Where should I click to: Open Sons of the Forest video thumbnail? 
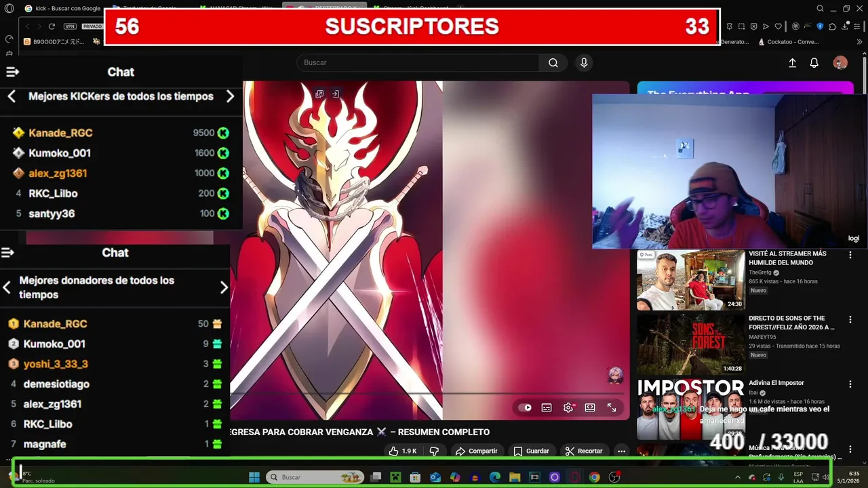pos(690,344)
